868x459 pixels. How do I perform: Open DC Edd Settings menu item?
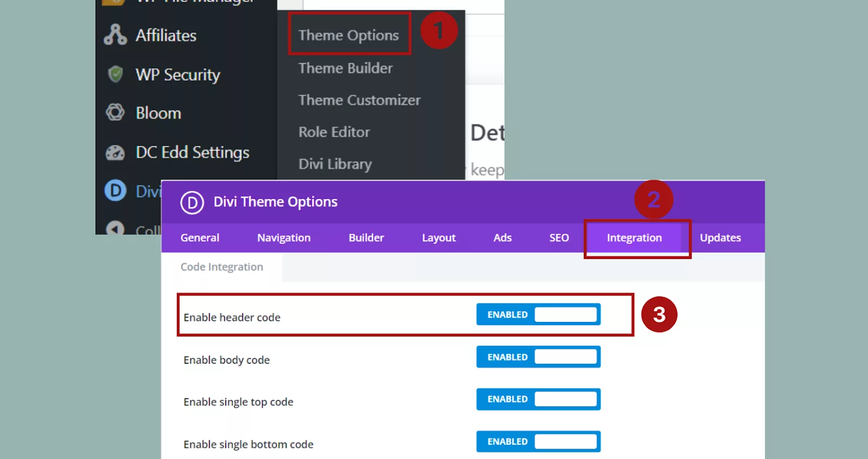[x=193, y=153]
